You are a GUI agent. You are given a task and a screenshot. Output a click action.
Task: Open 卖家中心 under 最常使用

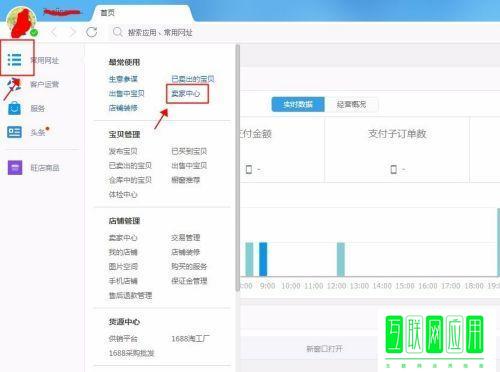tap(186, 93)
